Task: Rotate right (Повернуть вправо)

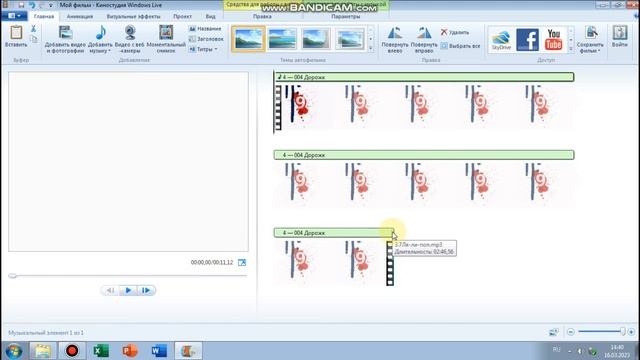Action: (424, 39)
